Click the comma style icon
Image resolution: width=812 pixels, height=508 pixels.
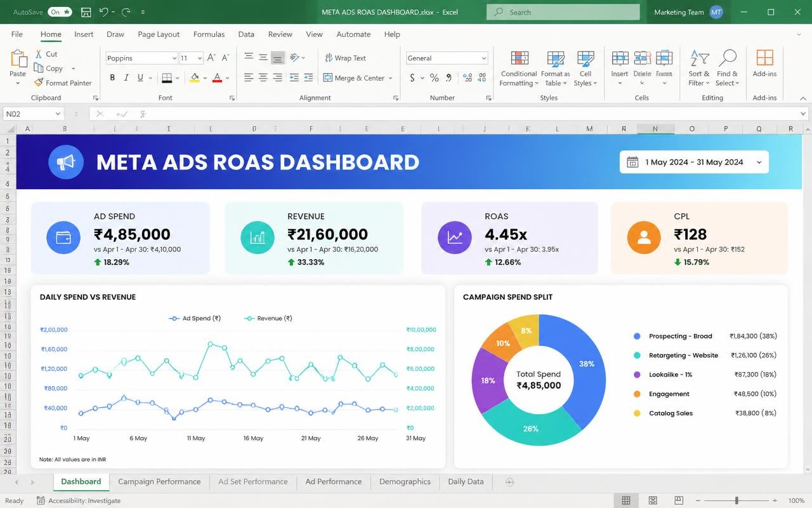coord(449,77)
